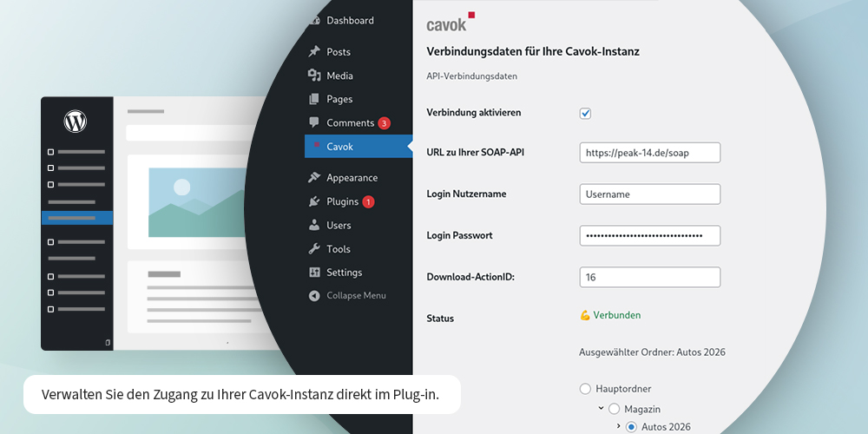Click the WordPress logo in illustration
Image resolution: width=868 pixels, height=434 pixels.
(x=76, y=122)
